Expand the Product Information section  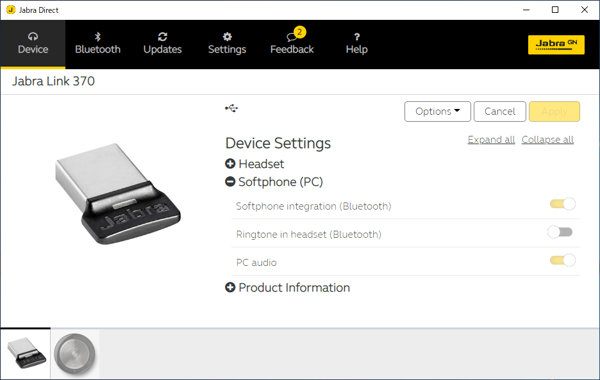[x=230, y=287]
